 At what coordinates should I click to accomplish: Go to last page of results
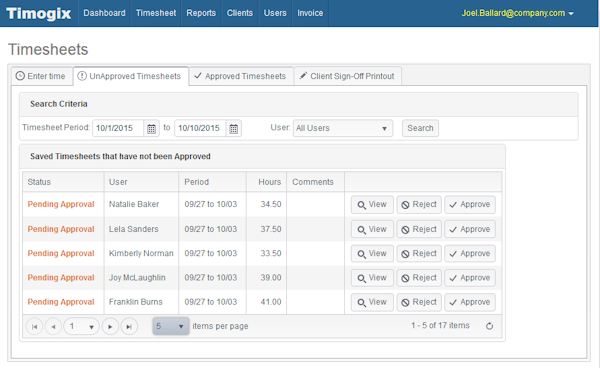pos(129,327)
